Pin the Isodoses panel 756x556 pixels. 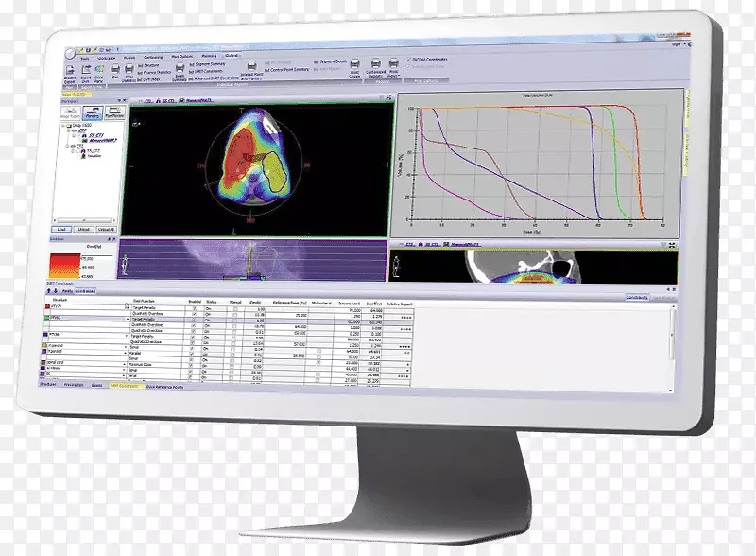click(109, 239)
